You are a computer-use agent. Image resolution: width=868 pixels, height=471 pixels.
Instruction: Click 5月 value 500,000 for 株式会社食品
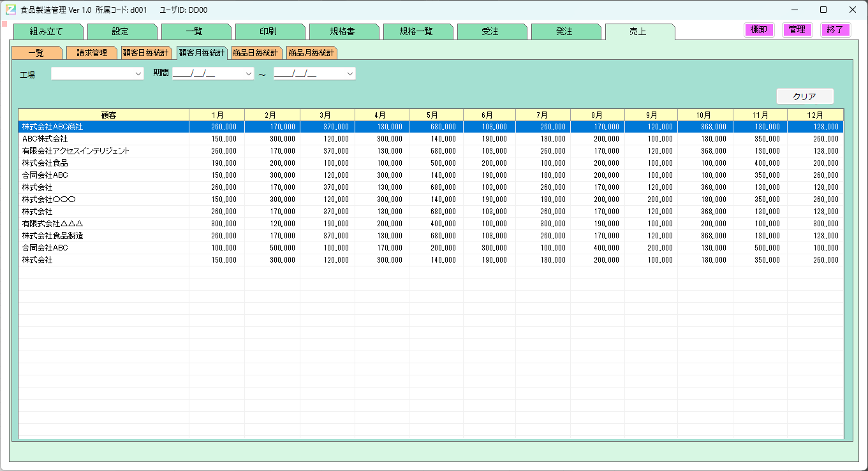point(443,164)
